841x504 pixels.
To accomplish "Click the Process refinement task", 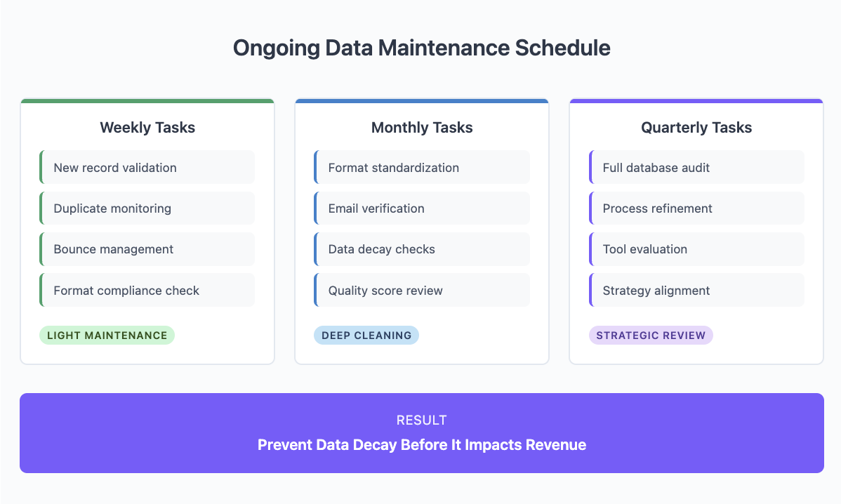I will [x=696, y=208].
